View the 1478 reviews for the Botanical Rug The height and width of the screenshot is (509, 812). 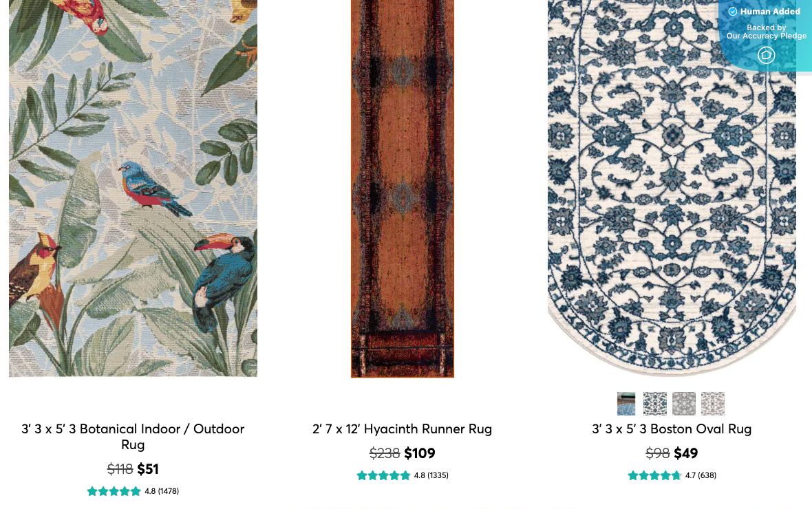[x=162, y=491]
